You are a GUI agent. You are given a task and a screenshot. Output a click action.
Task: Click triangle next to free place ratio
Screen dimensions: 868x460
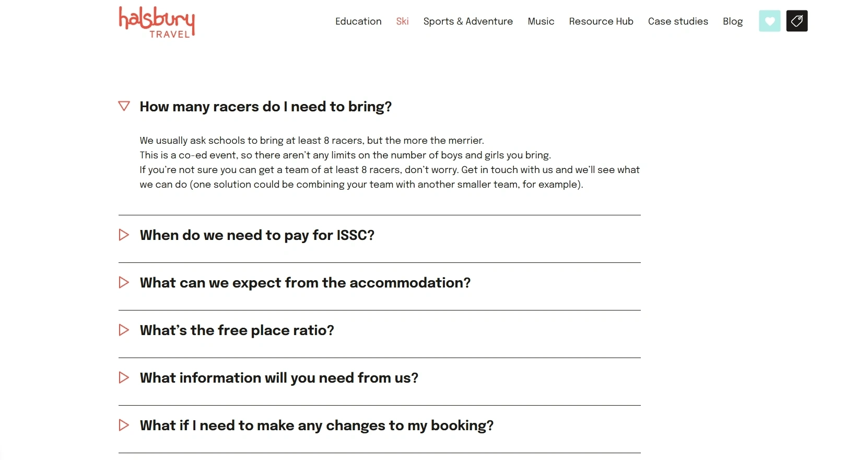click(x=124, y=330)
